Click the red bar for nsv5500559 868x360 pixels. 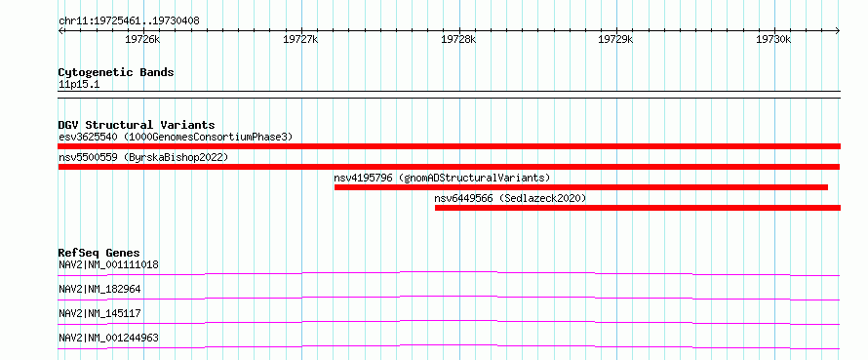[x=449, y=167]
